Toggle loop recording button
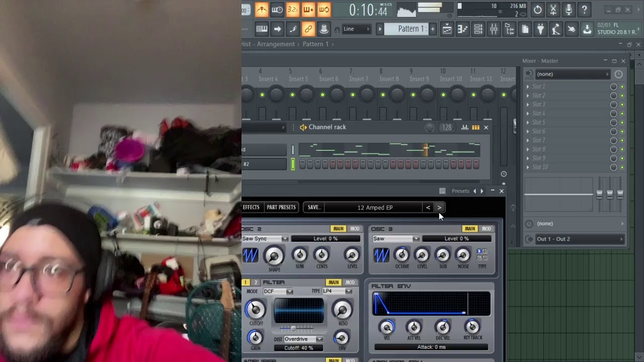 pos(324,10)
